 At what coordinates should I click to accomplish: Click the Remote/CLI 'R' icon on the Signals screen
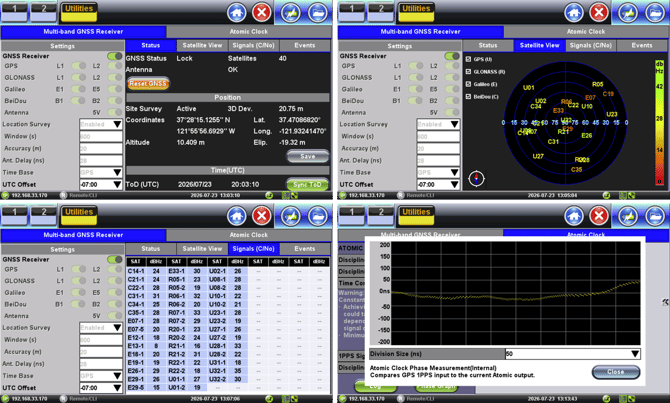(x=63, y=399)
